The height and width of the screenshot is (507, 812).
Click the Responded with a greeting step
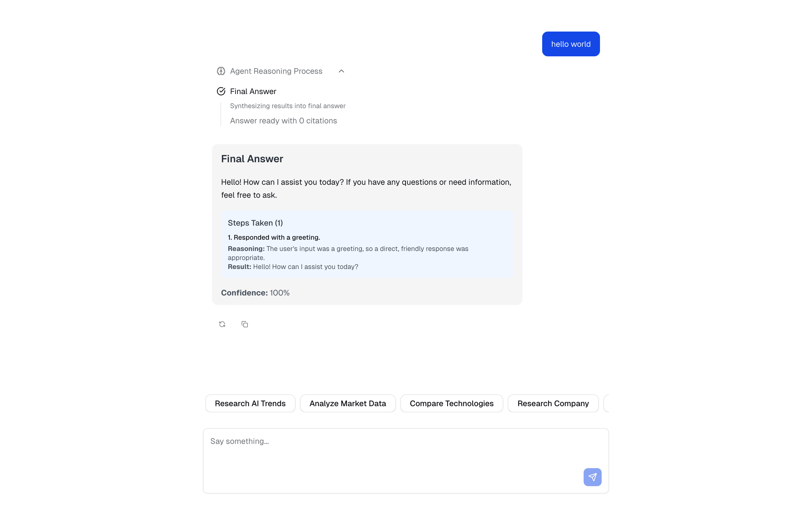point(274,237)
